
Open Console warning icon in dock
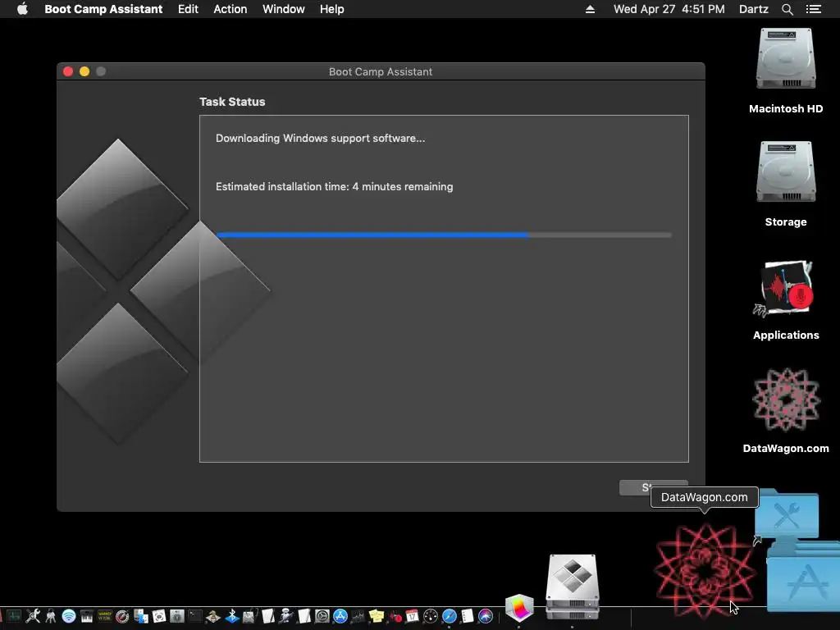click(x=105, y=615)
